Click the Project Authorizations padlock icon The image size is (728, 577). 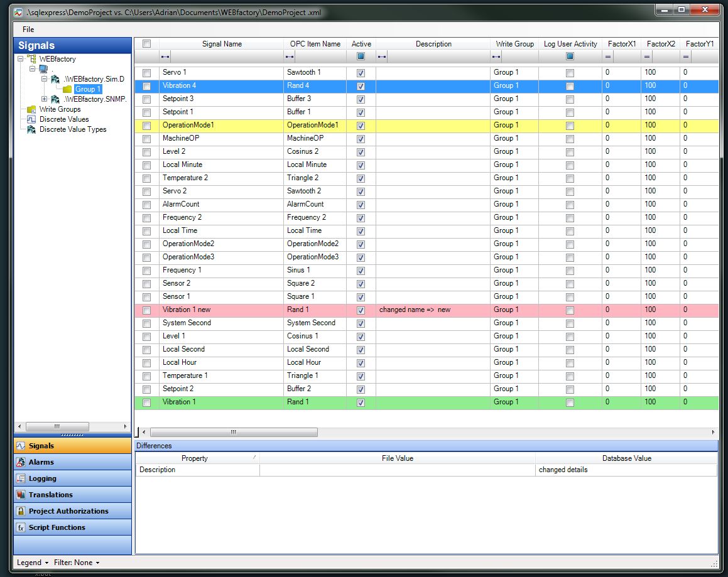point(21,511)
